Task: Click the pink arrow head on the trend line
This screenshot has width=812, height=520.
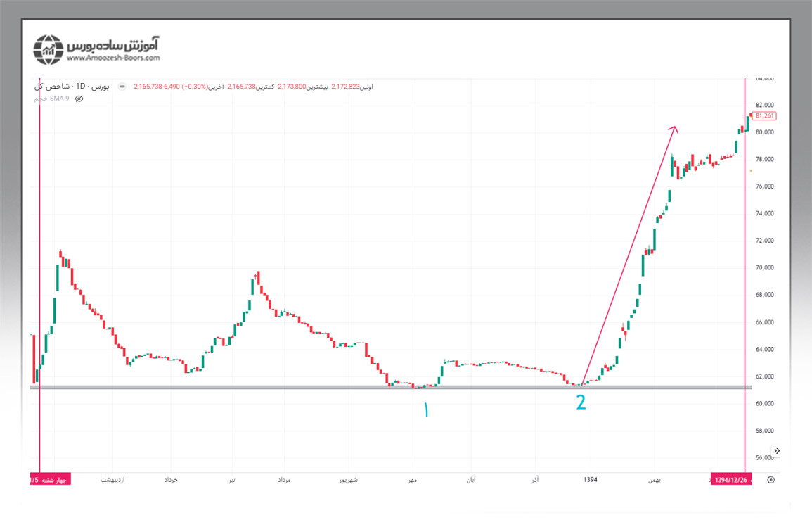Action: [x=674, y=129]
